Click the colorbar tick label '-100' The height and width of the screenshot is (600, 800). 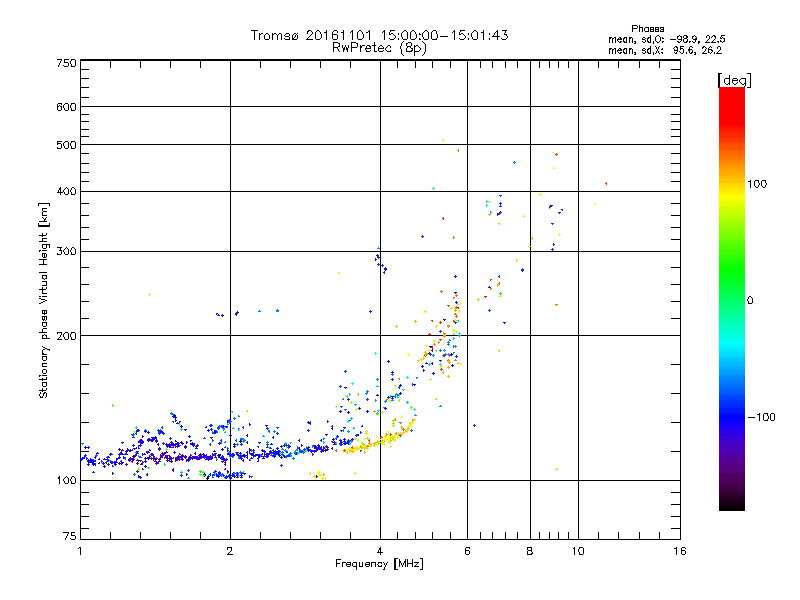tap(762, 417)
